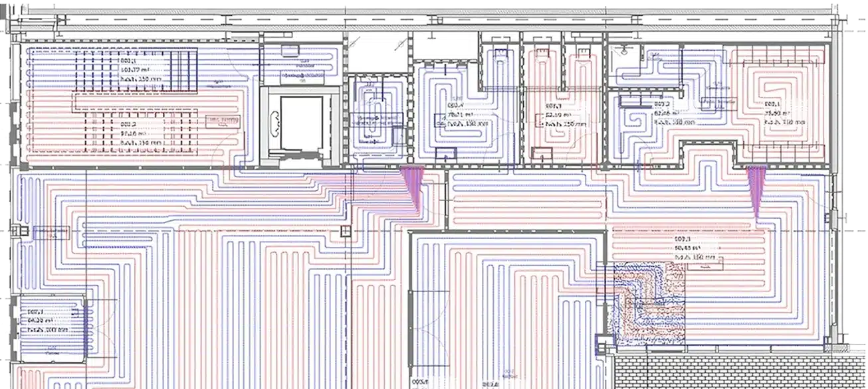Click the empty room with diagonal marks
The height and width of the screenshot is (389, 868).
coord(377,51)
